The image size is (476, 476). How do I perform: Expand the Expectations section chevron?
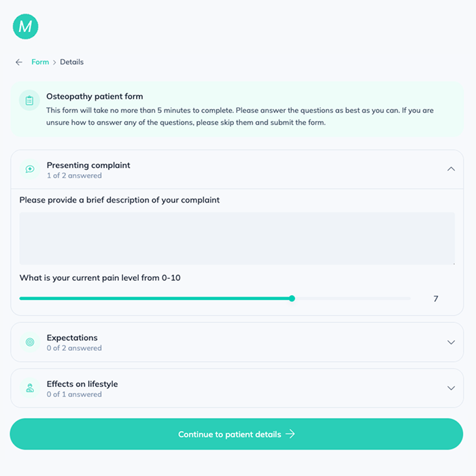(451, 342)
